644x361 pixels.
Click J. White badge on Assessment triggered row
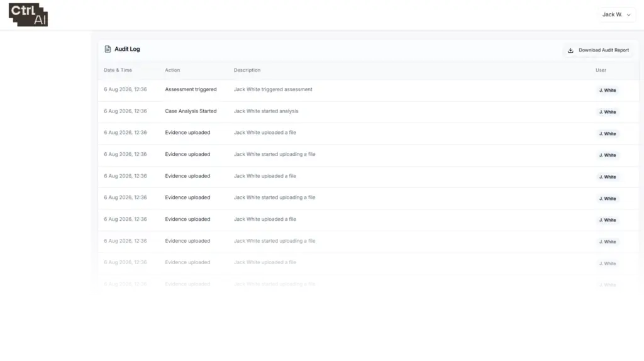pyautogui.click(x=608, y=91)
